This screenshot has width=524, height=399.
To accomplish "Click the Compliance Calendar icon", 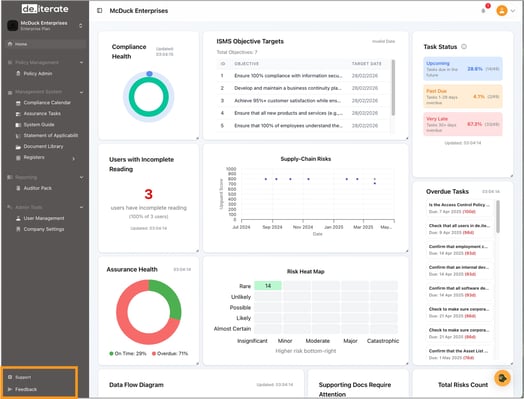I will click(x=18, y=103).
